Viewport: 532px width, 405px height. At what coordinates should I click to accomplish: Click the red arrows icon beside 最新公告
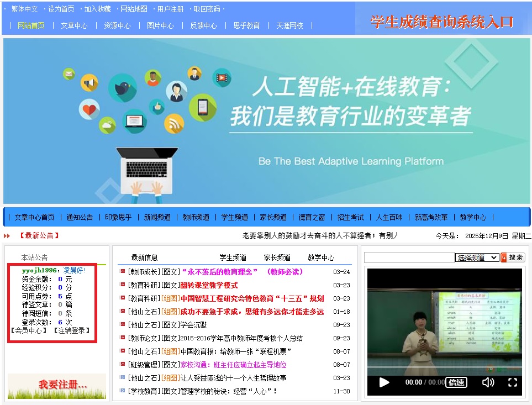(7, 236)
